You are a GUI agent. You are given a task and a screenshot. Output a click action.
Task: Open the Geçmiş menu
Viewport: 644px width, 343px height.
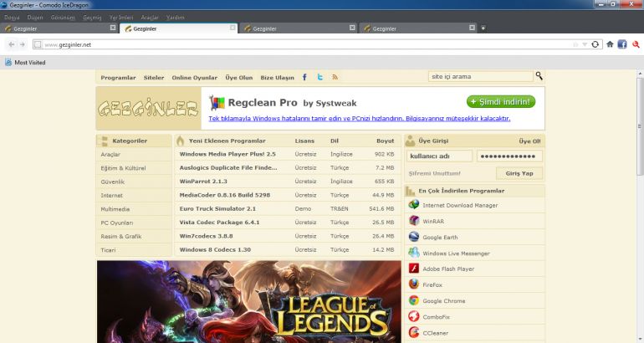coord(92,18)
